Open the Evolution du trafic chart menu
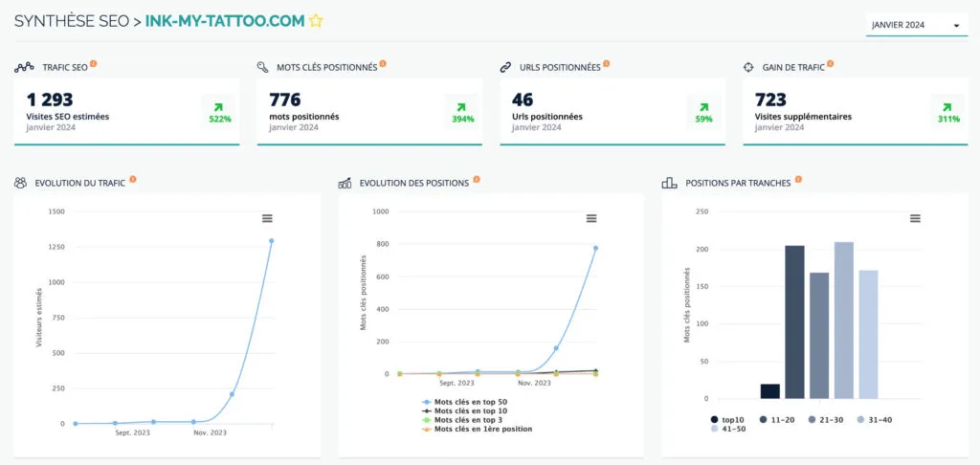 pos(270,219)
